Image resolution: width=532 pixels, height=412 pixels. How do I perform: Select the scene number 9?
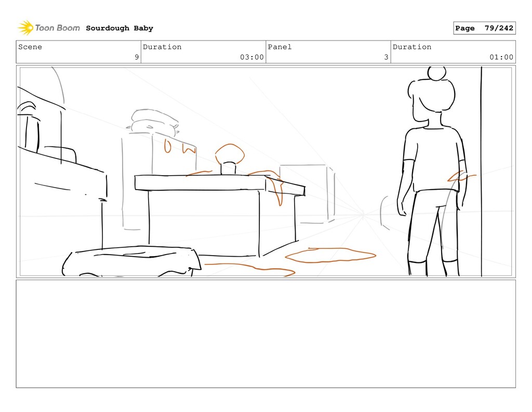coord(137,57)
